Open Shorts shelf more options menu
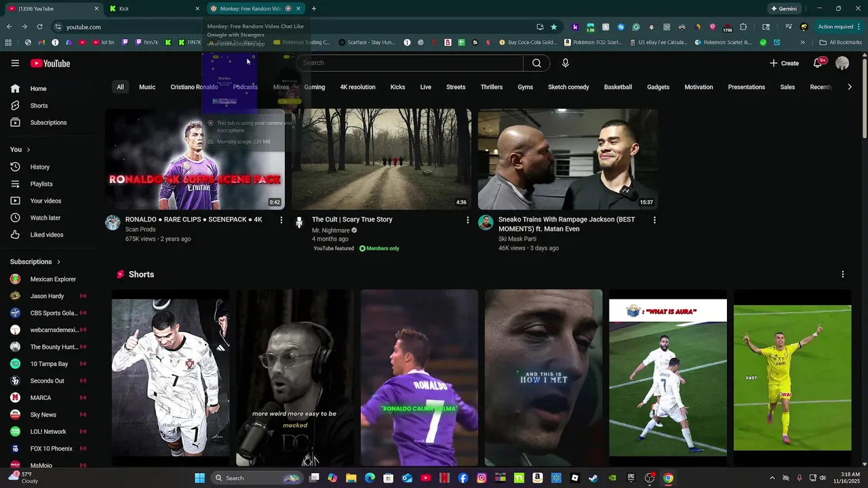This screenshot has height=488, width=868. pyautogui.click(x=843, y=274)
